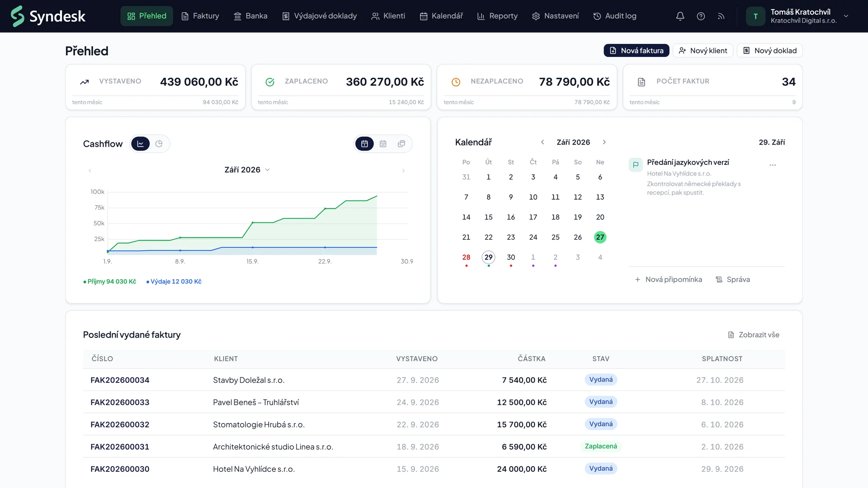Toggle Výdaje 12 030 Kč legend

(174, 282)
